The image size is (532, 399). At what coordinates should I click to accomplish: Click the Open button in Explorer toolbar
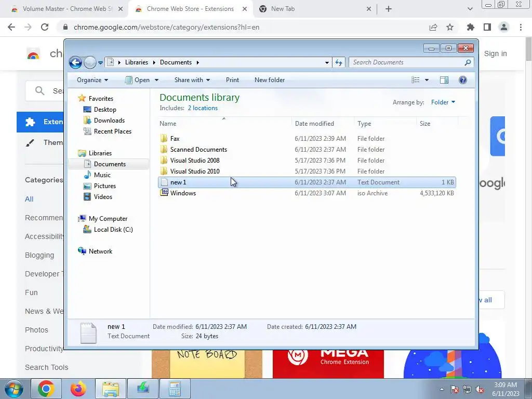coord(137,80)
